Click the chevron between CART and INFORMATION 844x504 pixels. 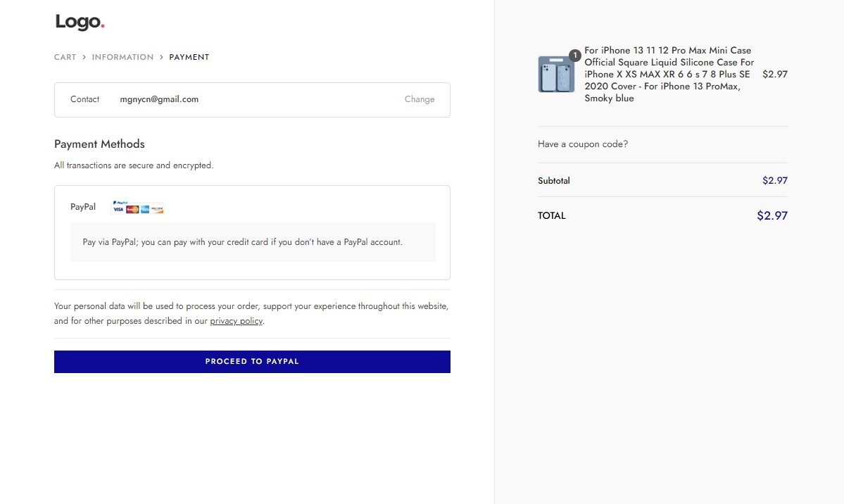pyautogui.click(x=84, y=57)
